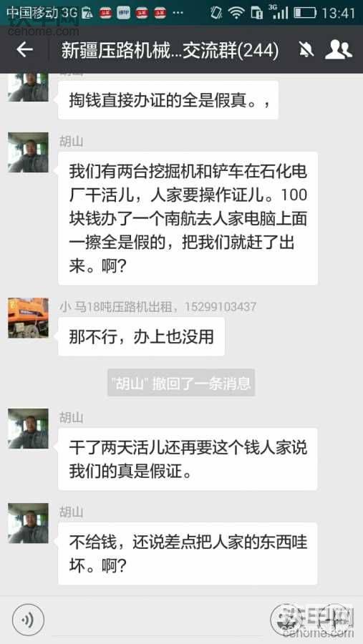Tap the message starting 干了两天活儿
This screenshot has height=644, width=363.
188,459
